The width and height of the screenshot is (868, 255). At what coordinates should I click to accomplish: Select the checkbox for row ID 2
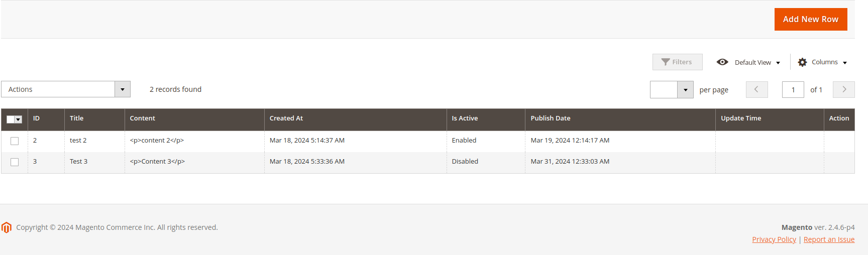tap(15, 141)
